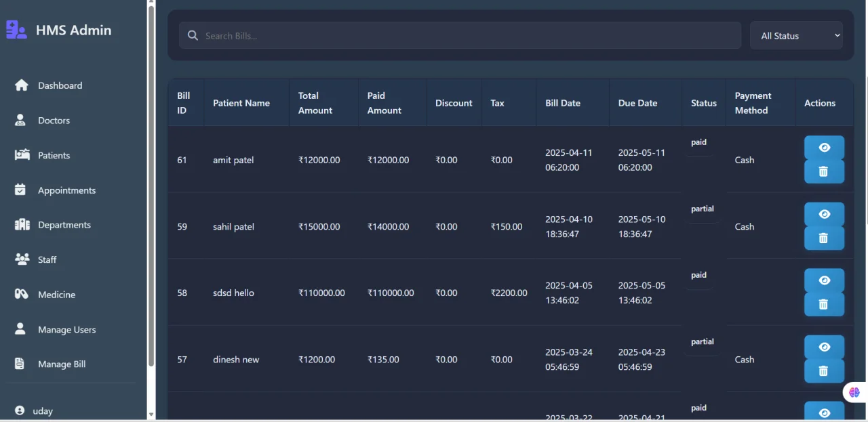
Task: Click the paid badge for sdsd hello
Action: click(699, 276)
